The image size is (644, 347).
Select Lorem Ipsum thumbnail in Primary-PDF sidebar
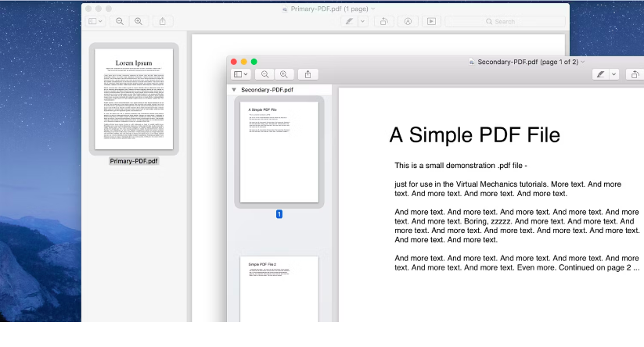[x=134, y=98]
